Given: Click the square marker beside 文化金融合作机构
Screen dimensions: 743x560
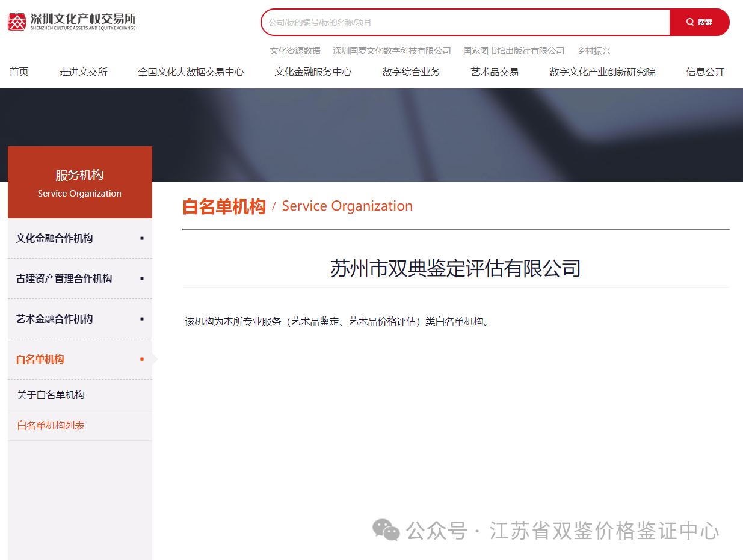Looking at the screenshot, I should pyautogui.click(x=142, y=238).
